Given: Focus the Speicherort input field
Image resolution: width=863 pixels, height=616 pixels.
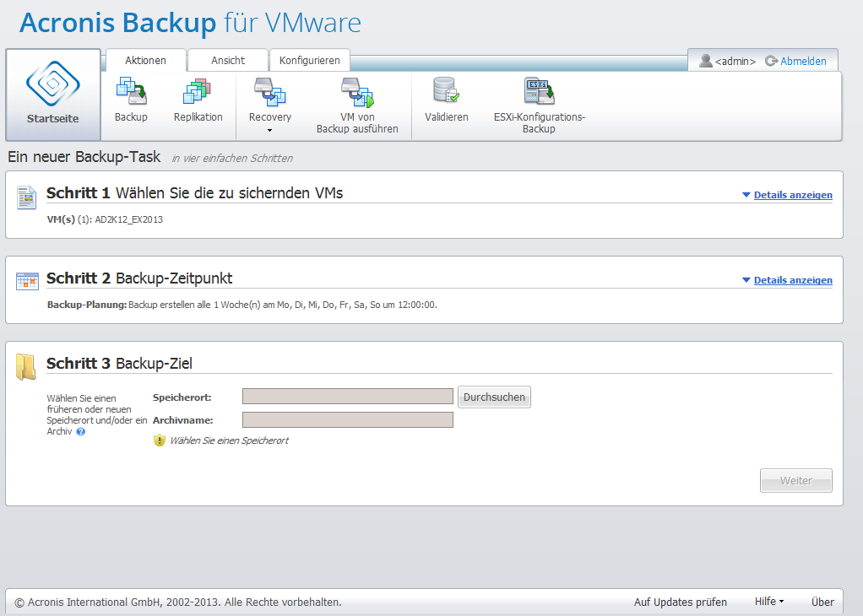Looking at the screenshot, I should point(348,396).
